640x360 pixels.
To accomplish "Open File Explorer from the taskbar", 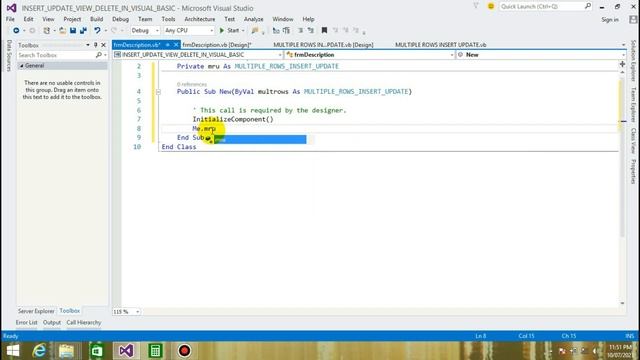I will [66, 351].
